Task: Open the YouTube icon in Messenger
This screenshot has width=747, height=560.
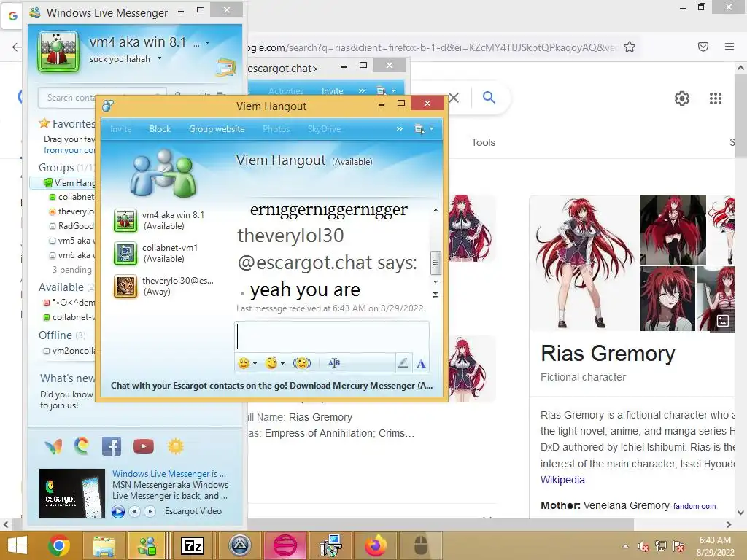Action: (144, 446)
